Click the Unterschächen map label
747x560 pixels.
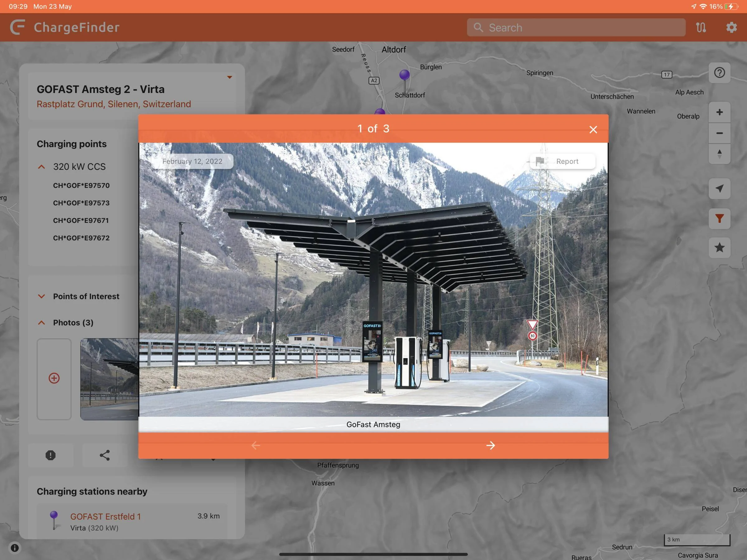[612, 96]
